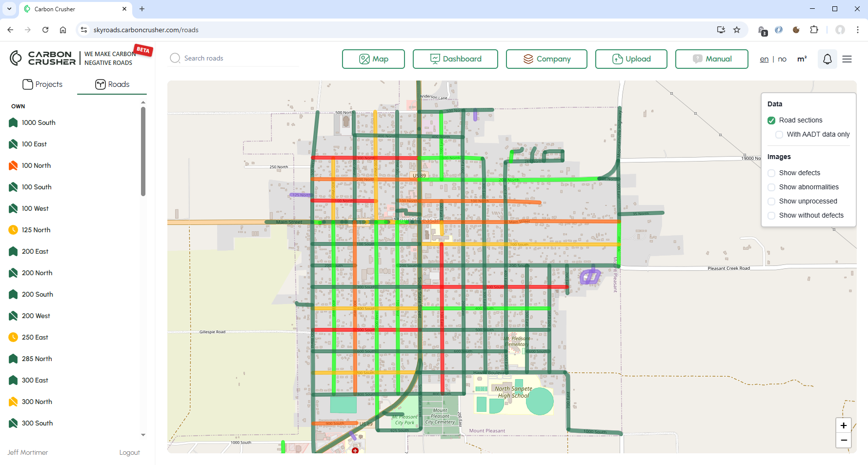Viewport: 868px width, 465px height.
Task: Switch language to English (en)
Action: 764,59
